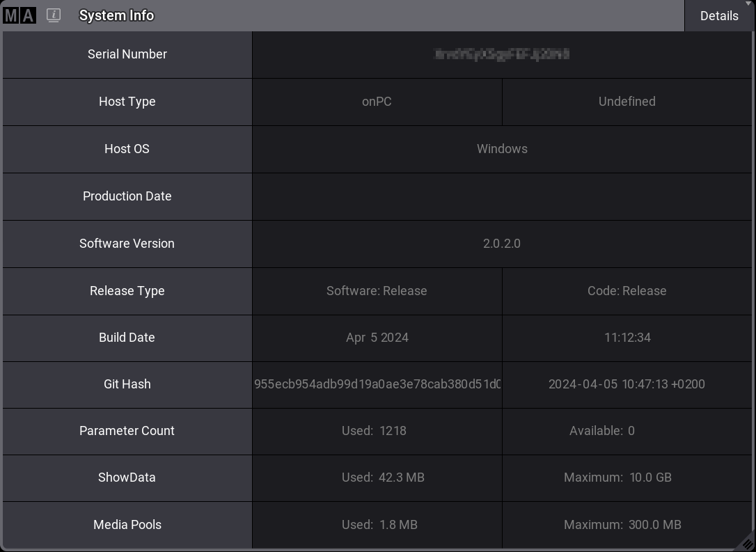The width and height of the screenshot is (756, 552).
Task: Expand the small corner arrow above Details
Action: pos(749,3)
